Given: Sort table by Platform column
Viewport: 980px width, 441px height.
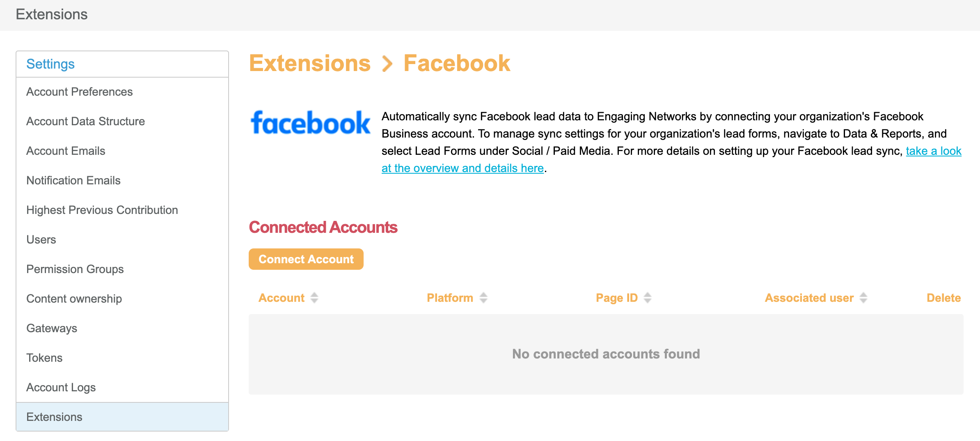Looking at the screenshot, I should coord(483,298).
